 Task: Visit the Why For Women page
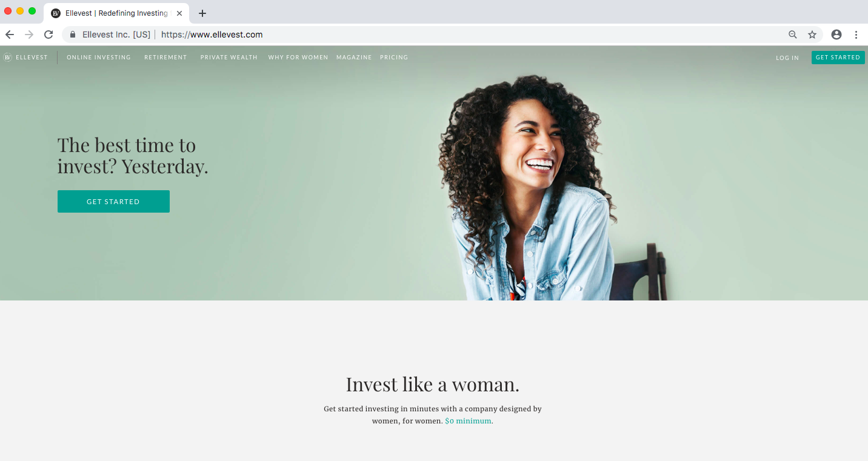coord(298,58)
